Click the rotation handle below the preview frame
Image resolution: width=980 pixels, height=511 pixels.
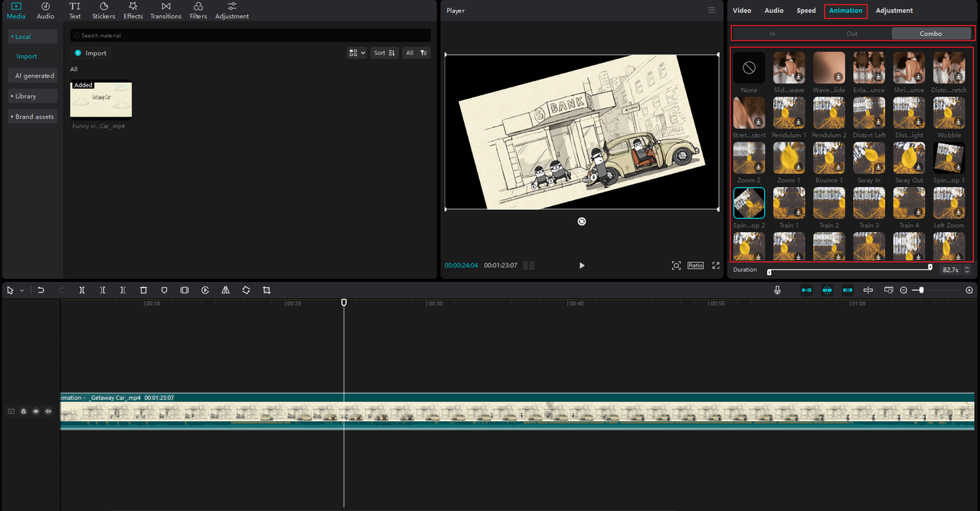[582, 221]
